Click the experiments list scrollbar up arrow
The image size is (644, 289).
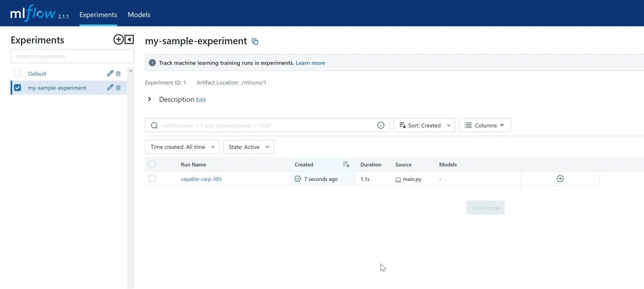tap(130, 71)
